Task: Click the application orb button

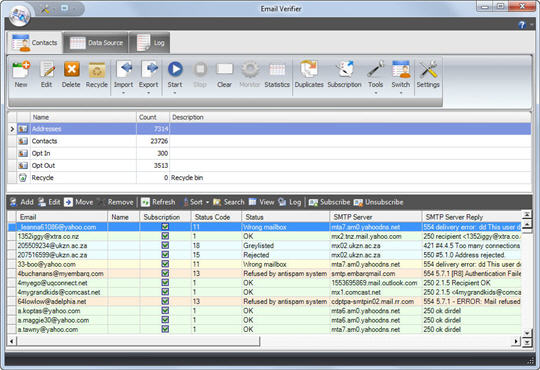Action: point(19,15)
